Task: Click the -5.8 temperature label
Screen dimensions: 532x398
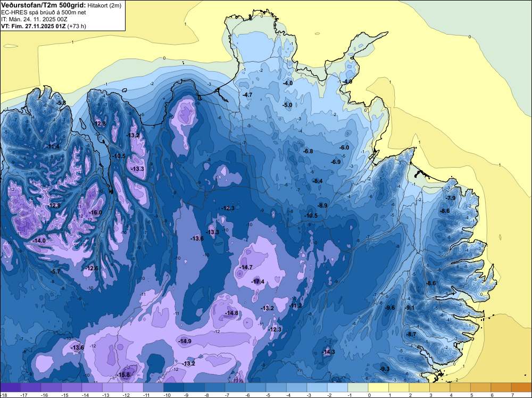Action: [61, 103]
